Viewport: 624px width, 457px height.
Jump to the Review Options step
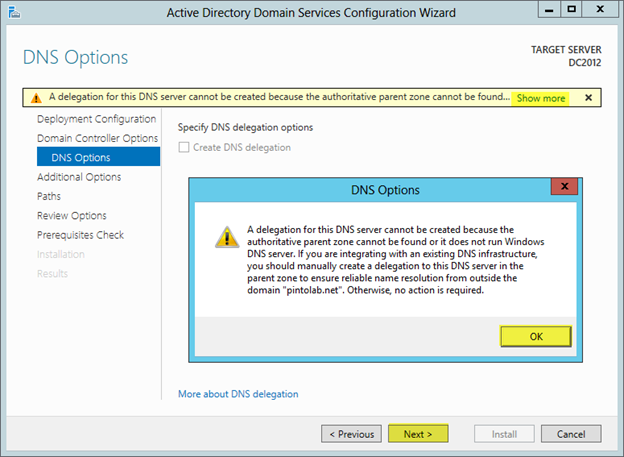point(72,215)
